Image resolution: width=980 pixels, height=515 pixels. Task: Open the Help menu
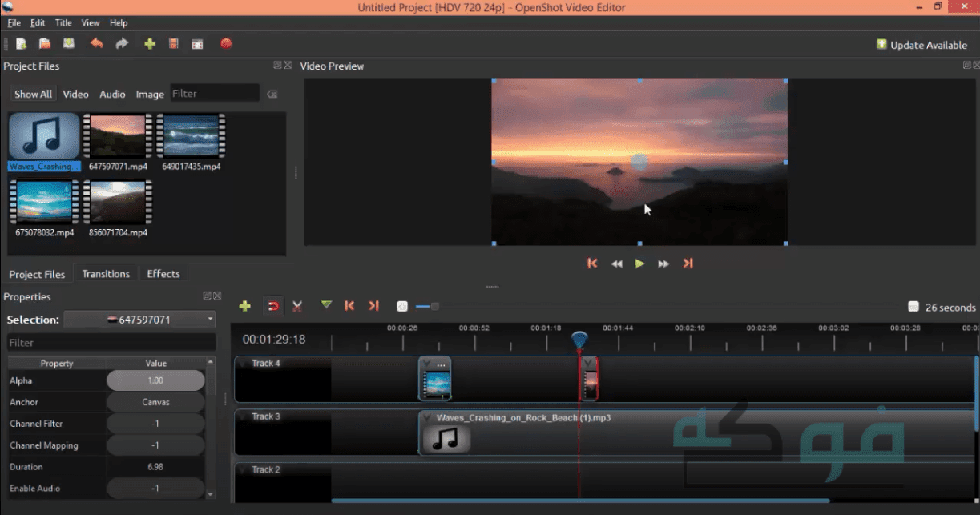(x=119, y=22)
